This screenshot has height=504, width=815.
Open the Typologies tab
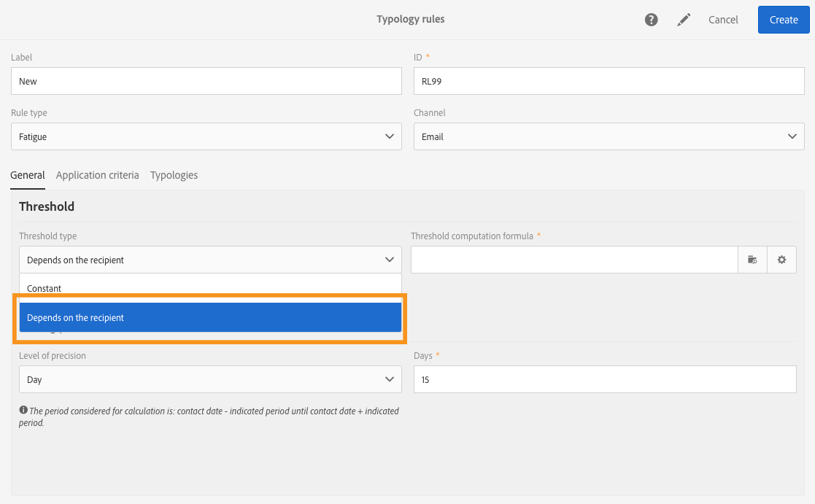pyautogui.click(x=174, y=175)
